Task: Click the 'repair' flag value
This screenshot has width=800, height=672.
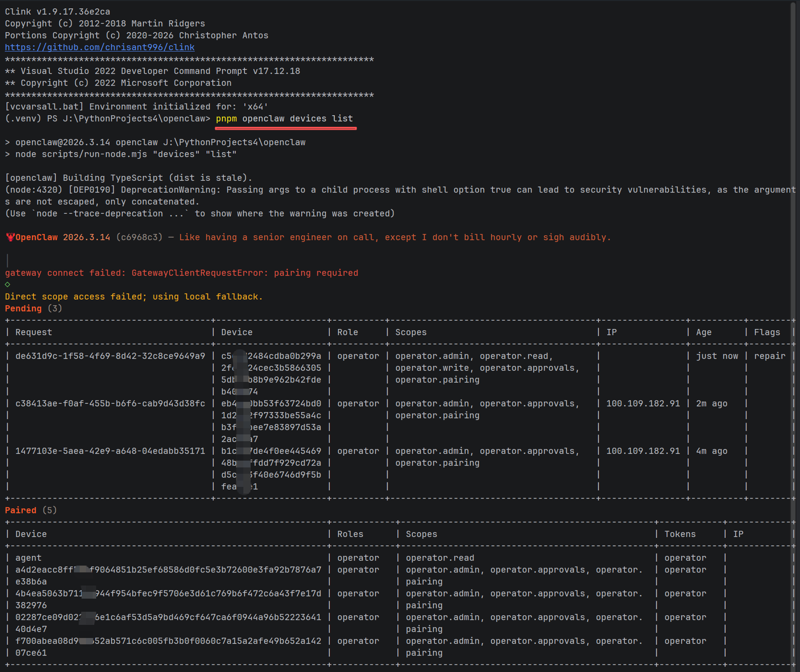Action: click(769, 356)
